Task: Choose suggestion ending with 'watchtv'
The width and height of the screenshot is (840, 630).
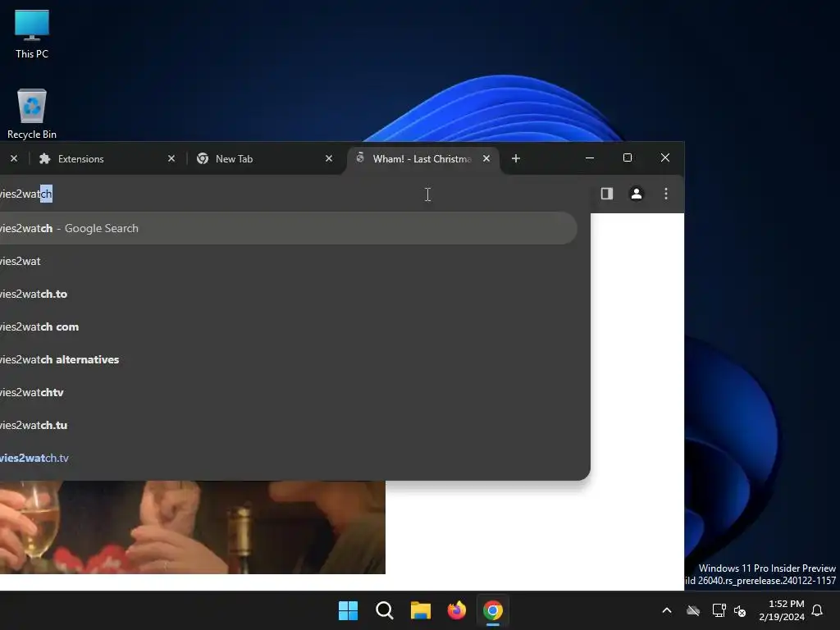Action: (288, 392)
